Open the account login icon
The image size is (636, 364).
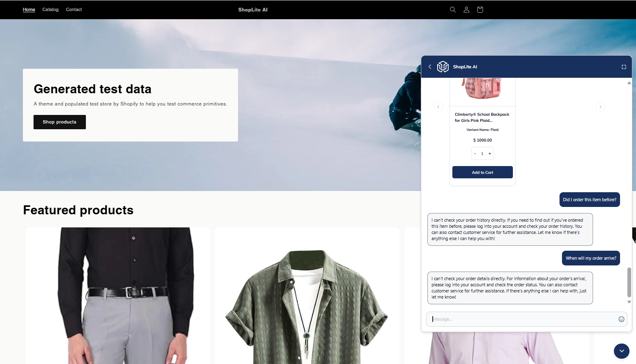466,9
